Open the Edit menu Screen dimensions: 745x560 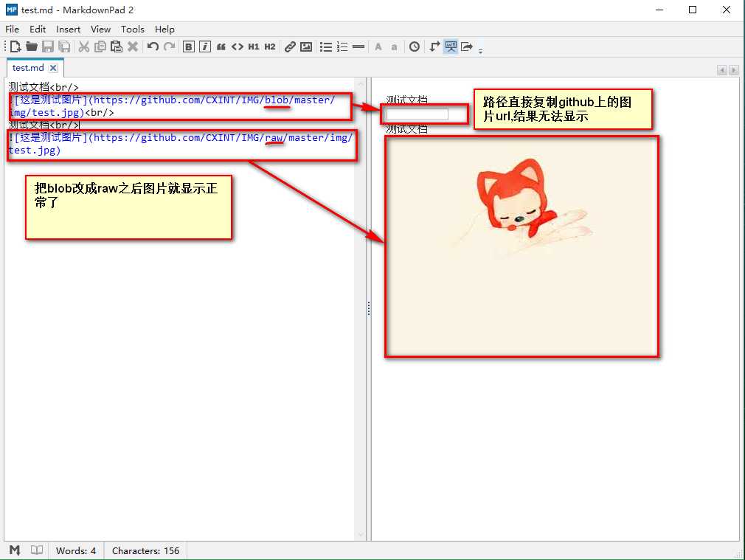point(38,29)
